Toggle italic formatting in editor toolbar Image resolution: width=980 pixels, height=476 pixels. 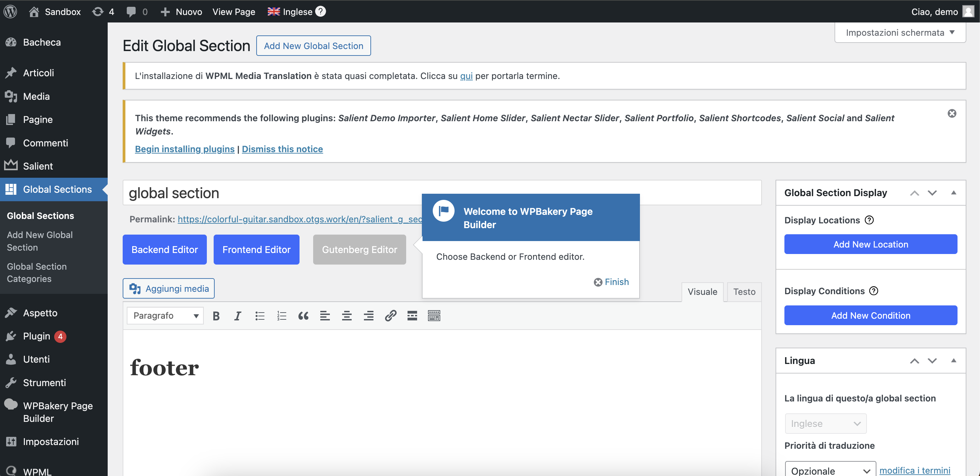click(x=238, y=316)
